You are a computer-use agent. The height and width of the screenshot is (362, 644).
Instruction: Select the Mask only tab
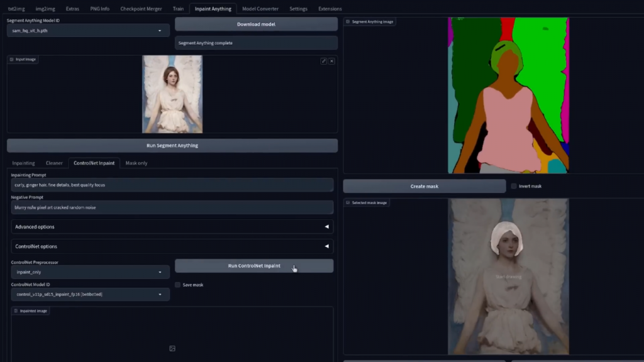pos(136,163)
